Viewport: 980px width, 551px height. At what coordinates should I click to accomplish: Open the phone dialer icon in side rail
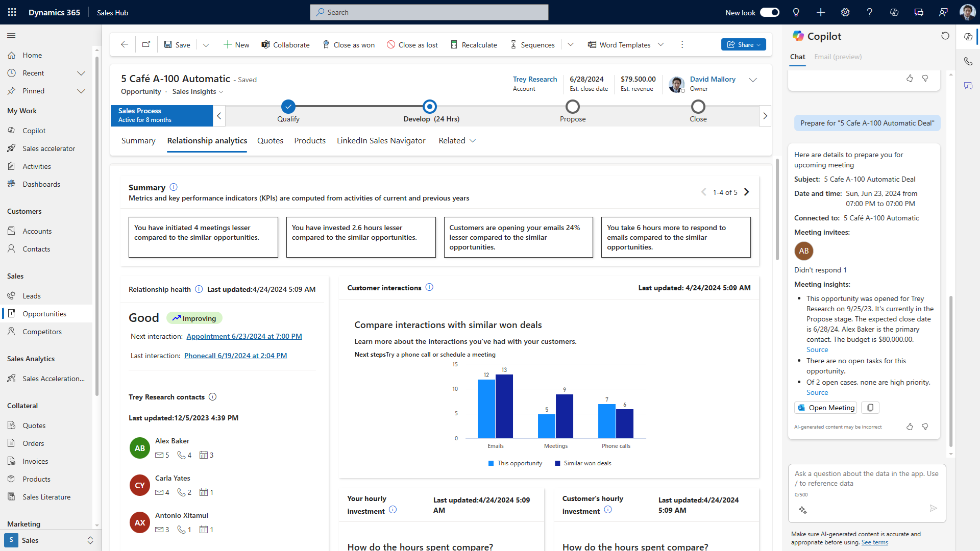(968, 61)
